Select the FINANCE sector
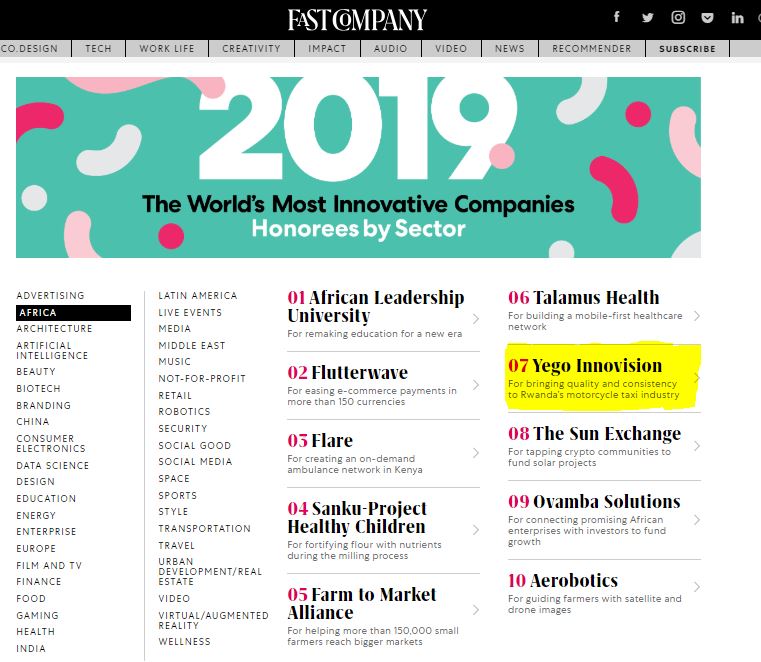This screenshot has width=761, height=662. click(x=39, y=581)
